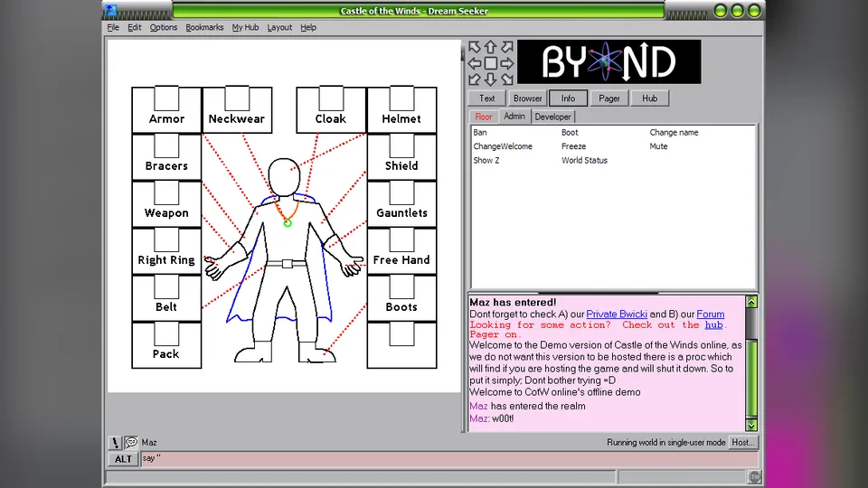Image resolution: width=868 pixels, height=488 pixels.
Task: Click the Host... button
Action: pos(743,442)
